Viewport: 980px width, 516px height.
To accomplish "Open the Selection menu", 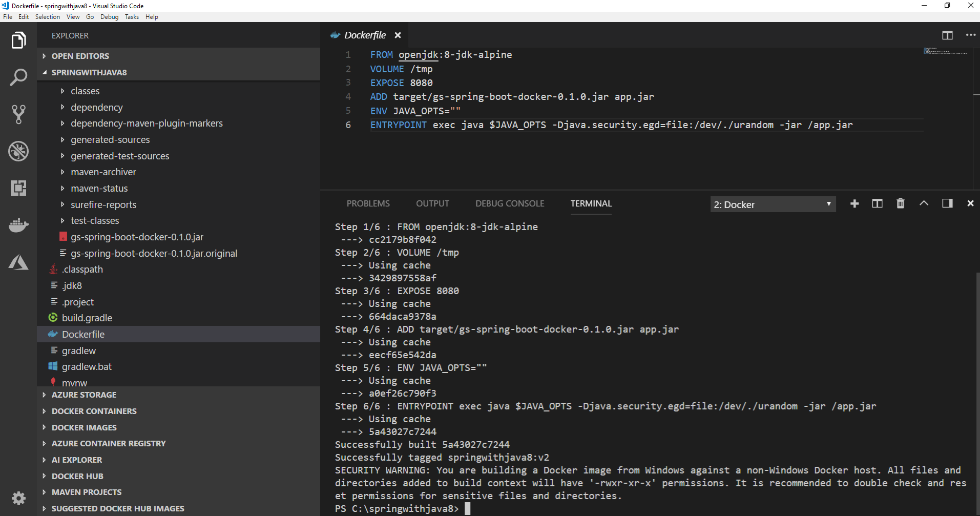I will point(48,17).
